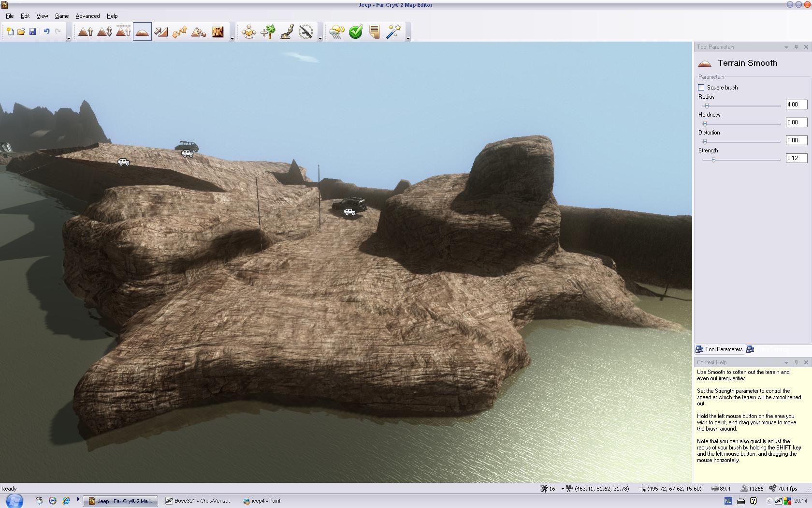Open the Tool Parameters panel dropdown arrow

(x=786, y=47)
